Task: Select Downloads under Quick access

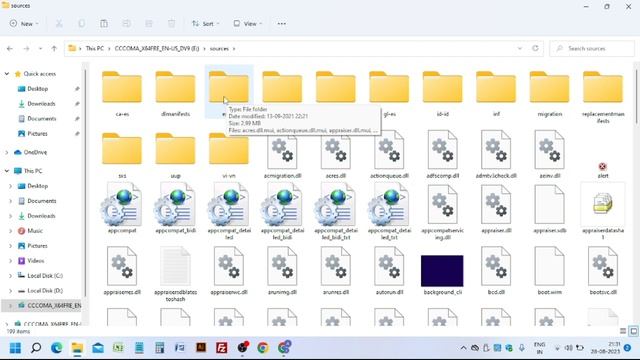Action: (x=41, y=104)
